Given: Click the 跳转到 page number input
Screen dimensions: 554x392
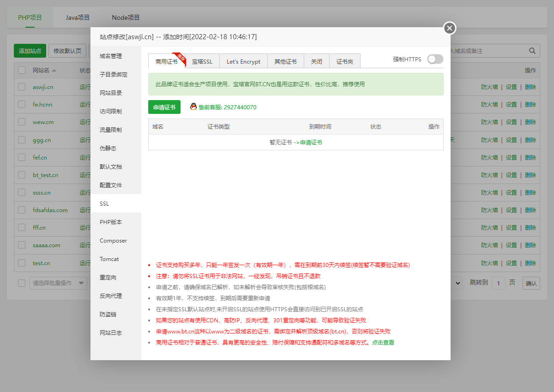Looking at the screenshot, I should pyautogui.click(x=498, y=283).
